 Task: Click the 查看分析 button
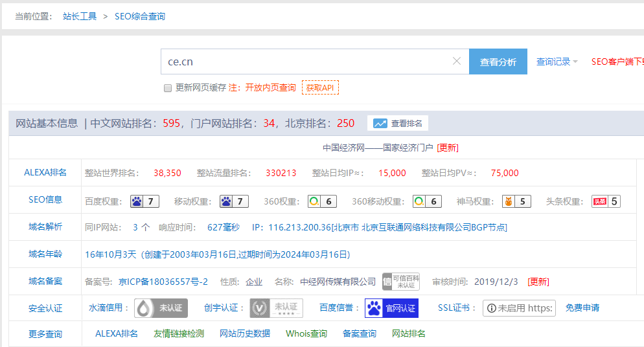point(498,62)
